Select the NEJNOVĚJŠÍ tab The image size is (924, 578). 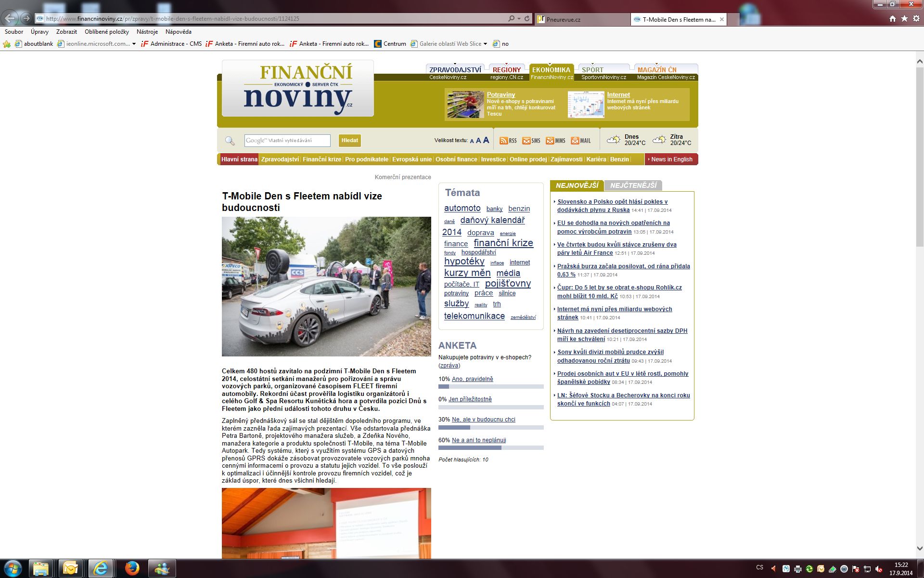577,185
